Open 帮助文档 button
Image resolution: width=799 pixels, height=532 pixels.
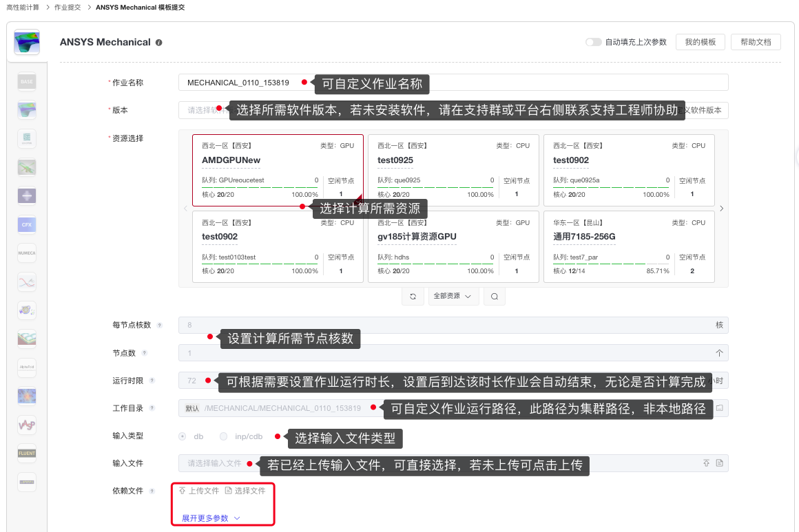coord(756,42)
